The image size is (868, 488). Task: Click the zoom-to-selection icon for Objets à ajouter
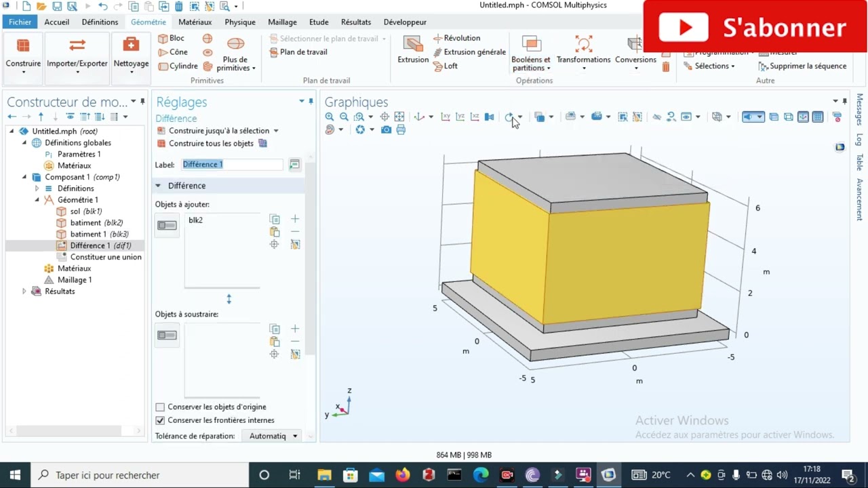click(x=275, y=244)
